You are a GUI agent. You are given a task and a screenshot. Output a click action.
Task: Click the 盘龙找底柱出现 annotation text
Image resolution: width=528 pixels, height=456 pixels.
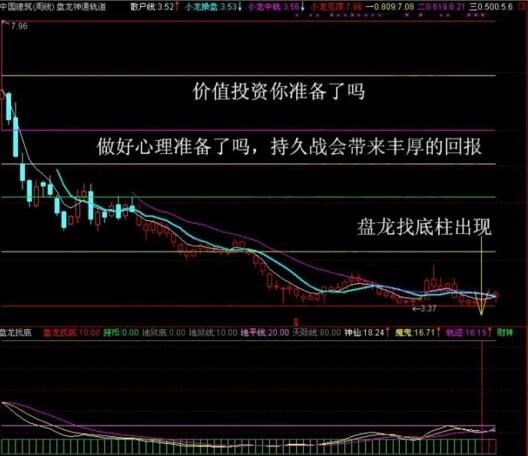click(x=424, y=227)
